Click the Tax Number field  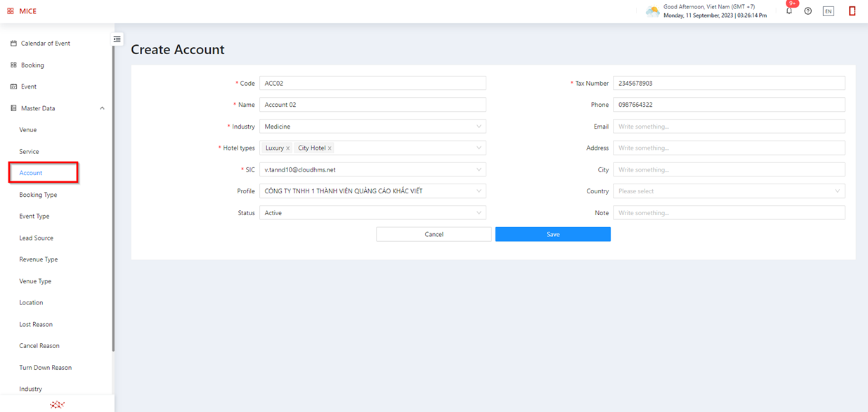[728, 83]
